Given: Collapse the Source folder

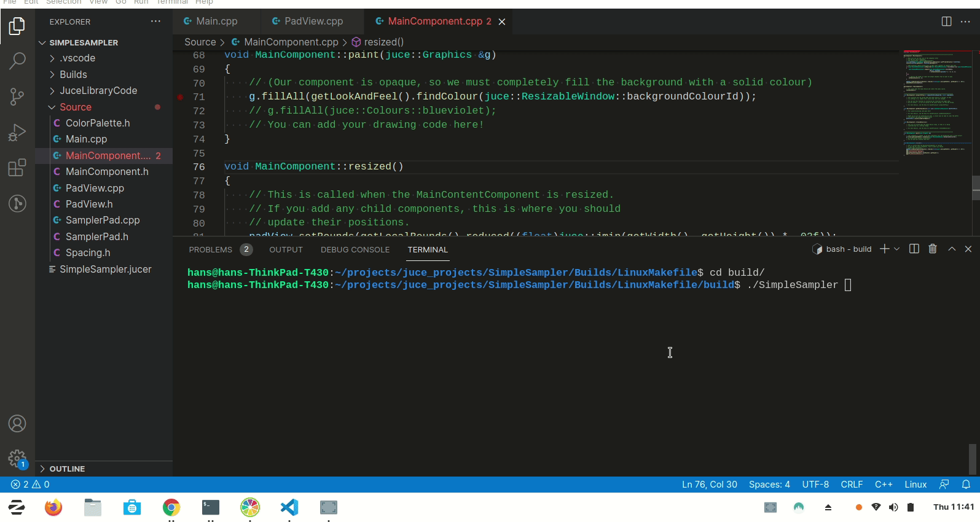Looking at the screenshot, I should 76,107.
